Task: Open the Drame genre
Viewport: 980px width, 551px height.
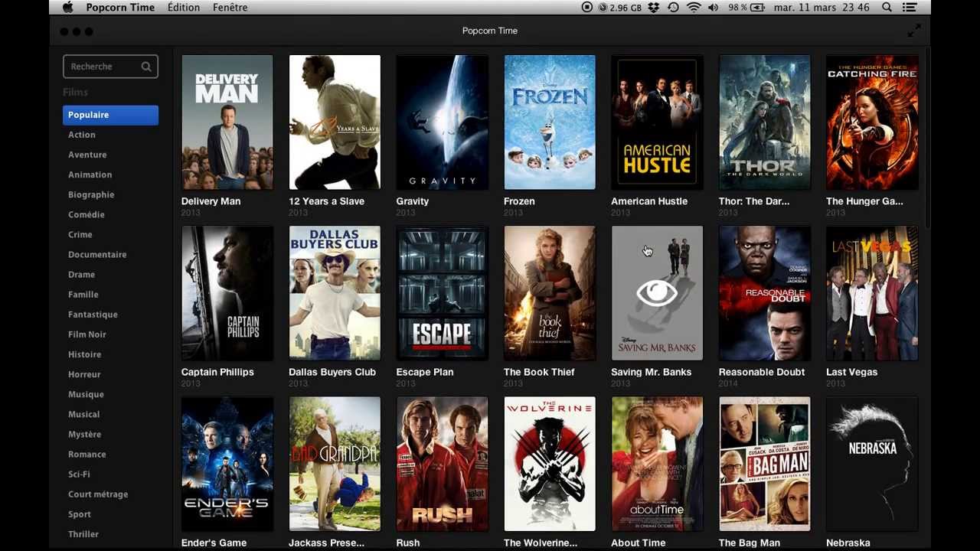Action: click(81, 274)
